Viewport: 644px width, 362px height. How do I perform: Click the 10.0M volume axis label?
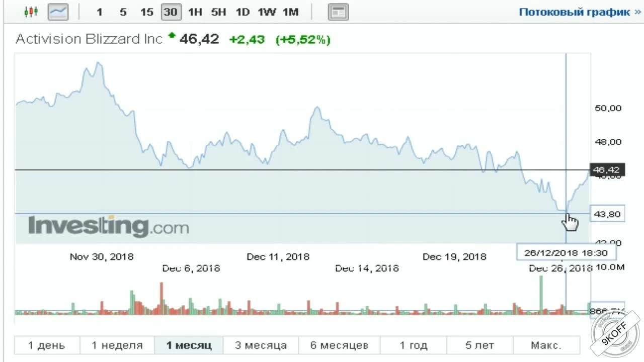610,266
